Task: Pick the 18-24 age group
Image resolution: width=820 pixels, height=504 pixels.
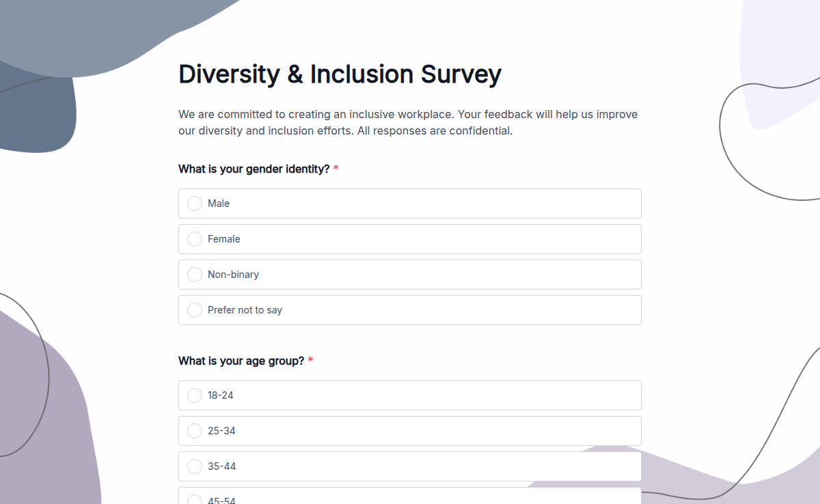Action: (x=195, y=395)
